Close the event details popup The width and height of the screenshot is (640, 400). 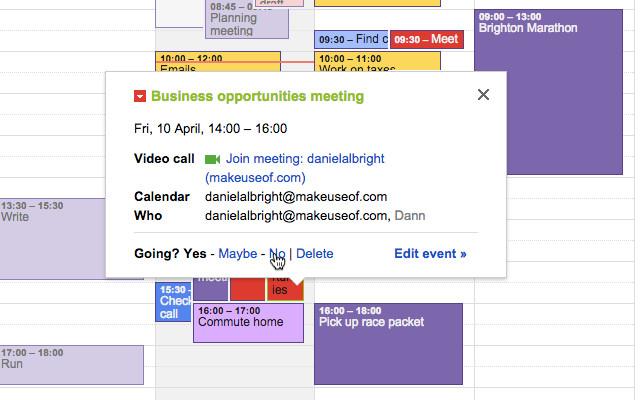pos(484,95)
